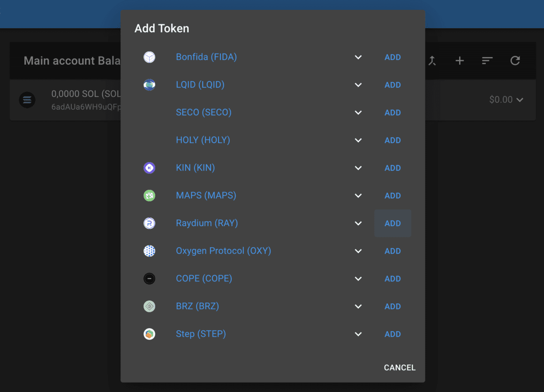Click the COPE token logo icon

click(149, 279)
